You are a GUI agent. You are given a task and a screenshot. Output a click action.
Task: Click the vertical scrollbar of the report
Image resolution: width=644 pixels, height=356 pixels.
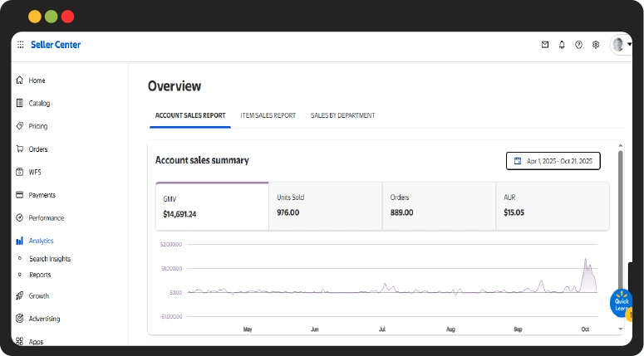point(620,232)
